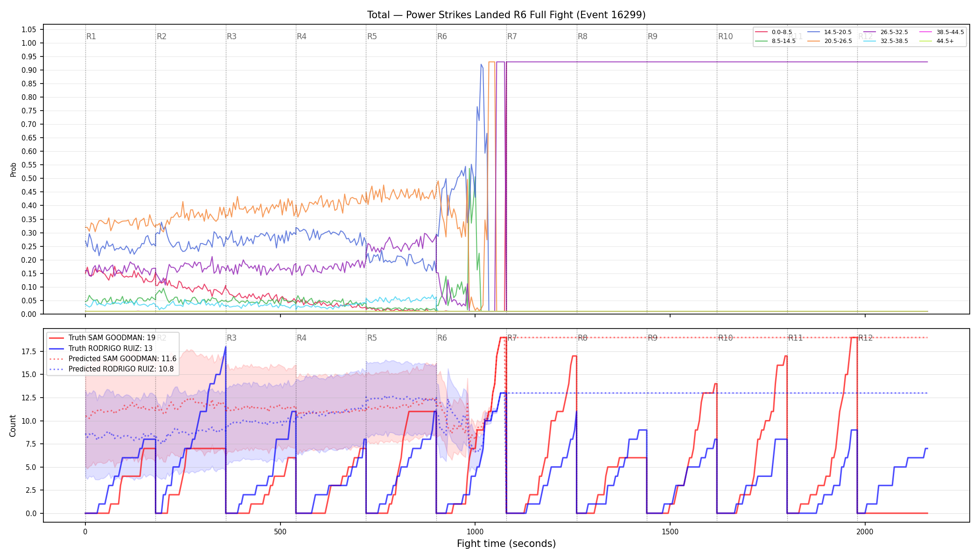Click the R9 round label in count chart
Image resolution: width=980 pixels, height=560 pixels.
point(652,338)
